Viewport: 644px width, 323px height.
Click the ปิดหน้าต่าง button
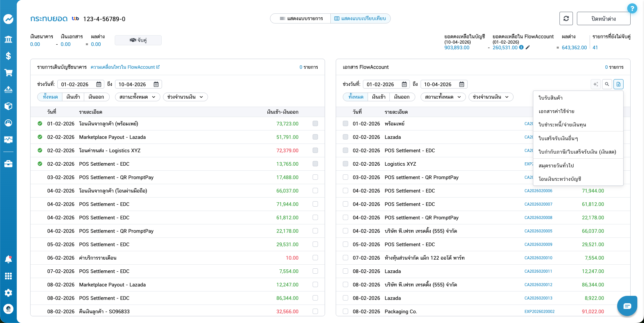[x=603, y=18]
